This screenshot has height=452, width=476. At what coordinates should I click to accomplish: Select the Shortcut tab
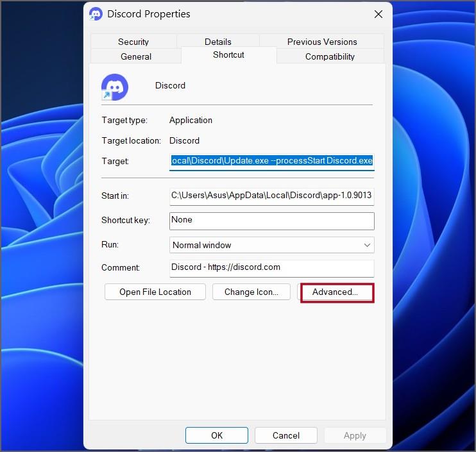[228, 55]
